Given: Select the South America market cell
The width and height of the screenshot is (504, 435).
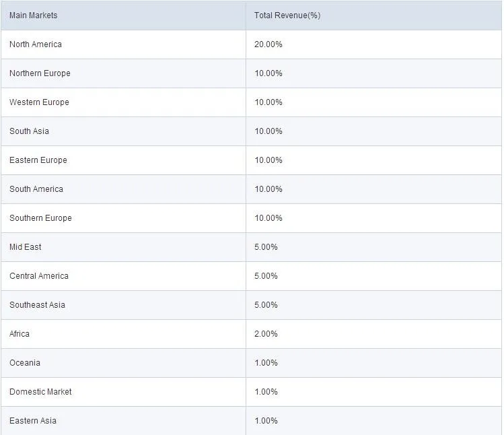Looking at the screenshot, I should pyautogui.click(x=36, y=189).
